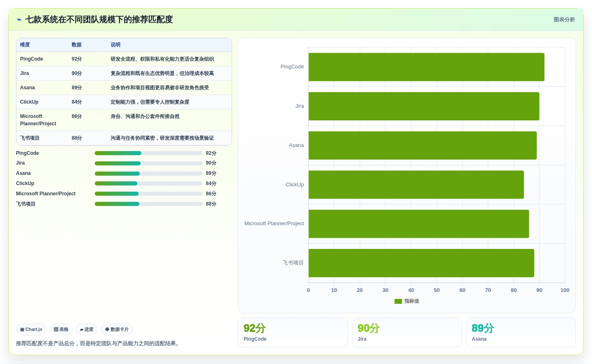Click description 研发全流程、权限和私有化能力更适合复杂组织
Viewport: 592px width, 364px height.
coord(162,59)
